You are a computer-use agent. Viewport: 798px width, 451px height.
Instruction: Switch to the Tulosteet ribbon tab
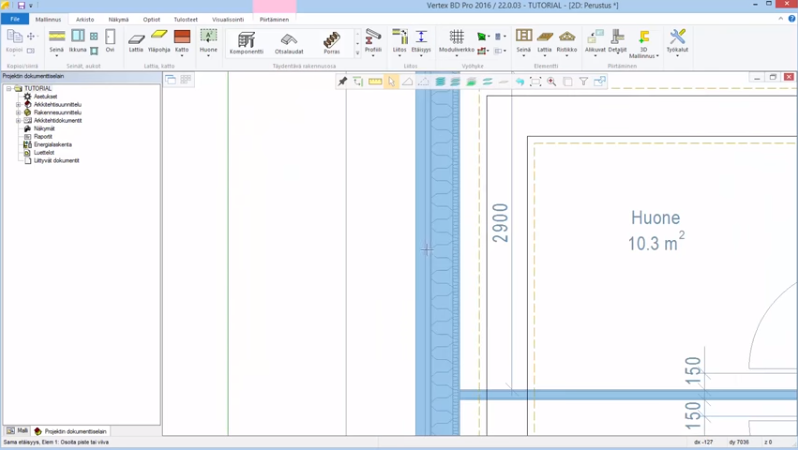click(185, 19)
